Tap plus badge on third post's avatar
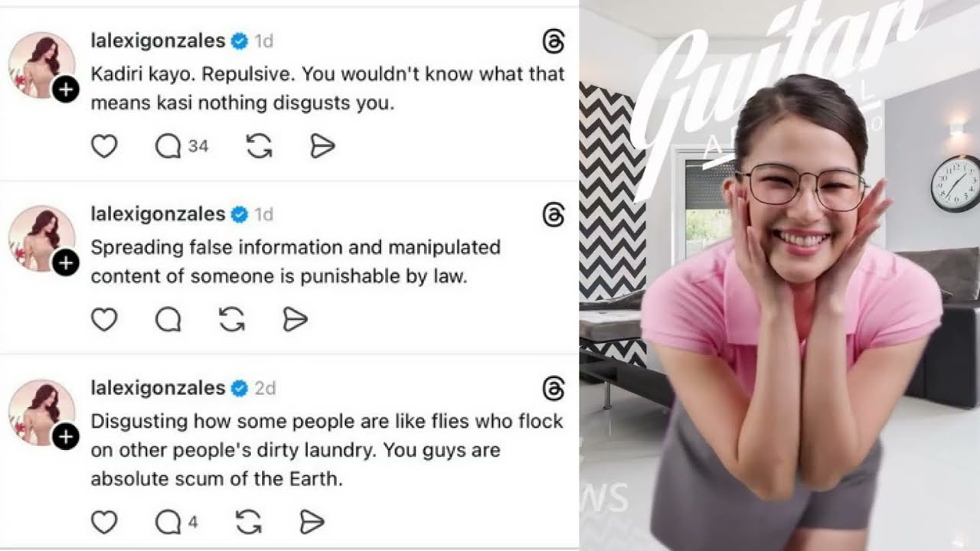This screenshot has width=980, height=551. [x=66, y=438]
